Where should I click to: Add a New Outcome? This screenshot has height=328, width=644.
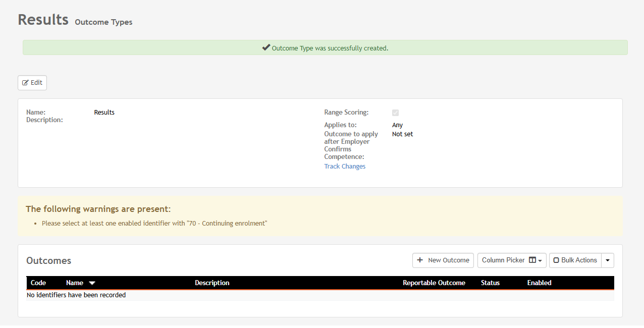[443, 260]
